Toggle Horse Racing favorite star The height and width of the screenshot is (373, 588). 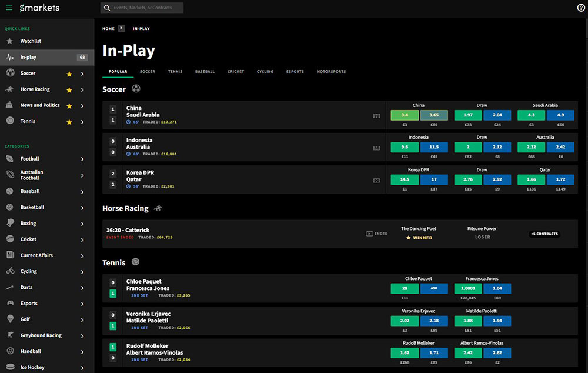click(69, 90)
